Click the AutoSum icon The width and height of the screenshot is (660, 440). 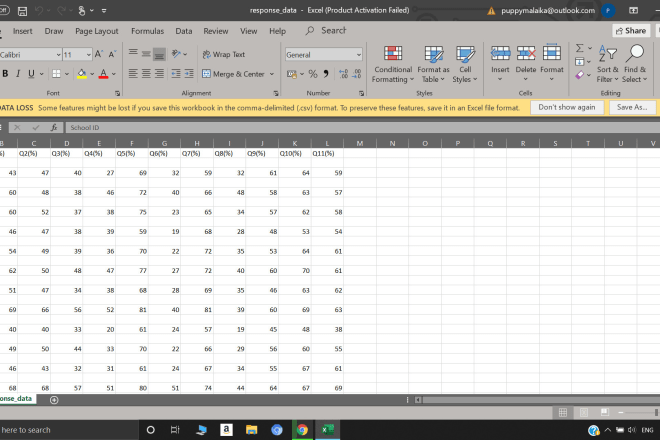(580, 48)
